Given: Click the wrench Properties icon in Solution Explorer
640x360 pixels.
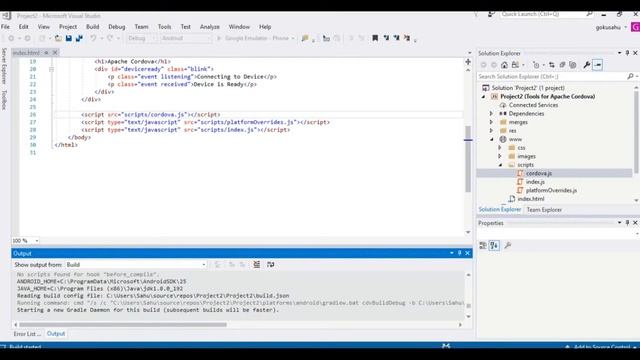Looking at the screenshot, I should [x=587, y=65].
